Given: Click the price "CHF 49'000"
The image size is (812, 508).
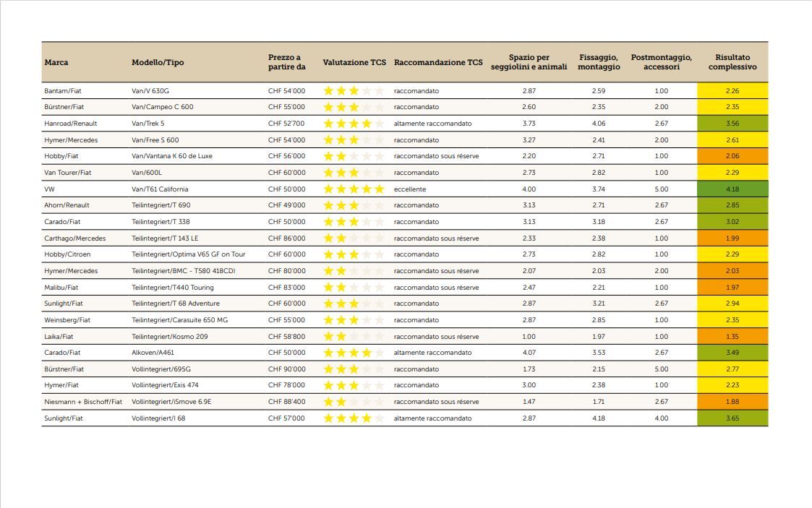Looking at the screenshot, I should (x=286, y=205).
